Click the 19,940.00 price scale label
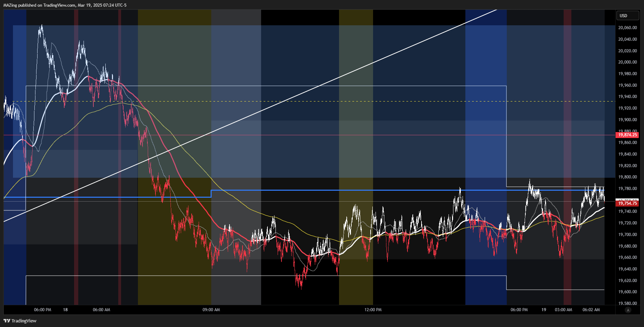 (x=628, y=97)
